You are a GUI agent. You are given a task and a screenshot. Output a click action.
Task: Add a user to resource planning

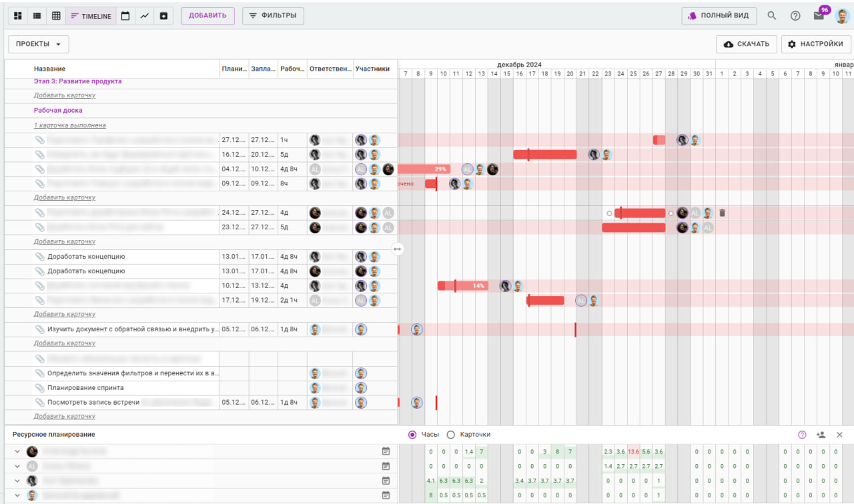(x=821, y=435)
